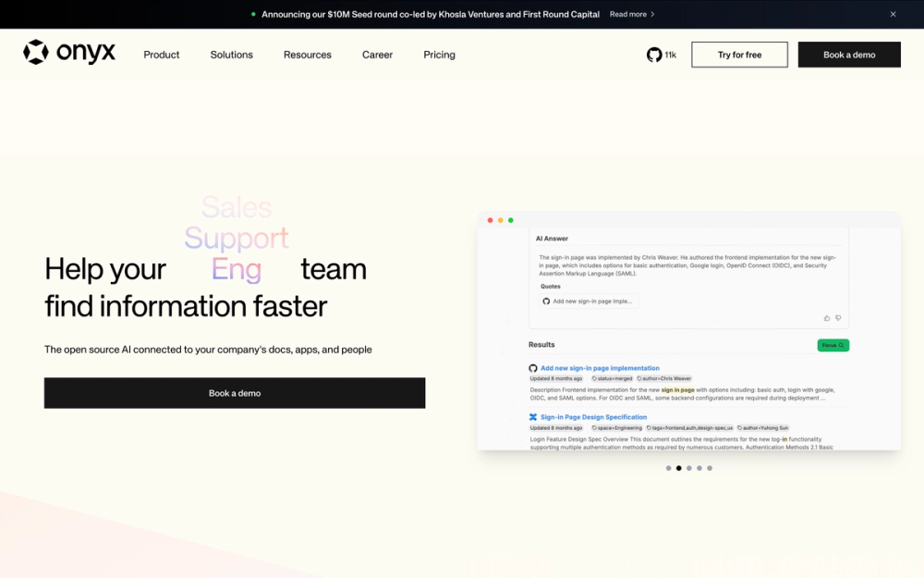Screen dimensions: 924x578
Task: Click the Quotes label
Action: [551, 287]
